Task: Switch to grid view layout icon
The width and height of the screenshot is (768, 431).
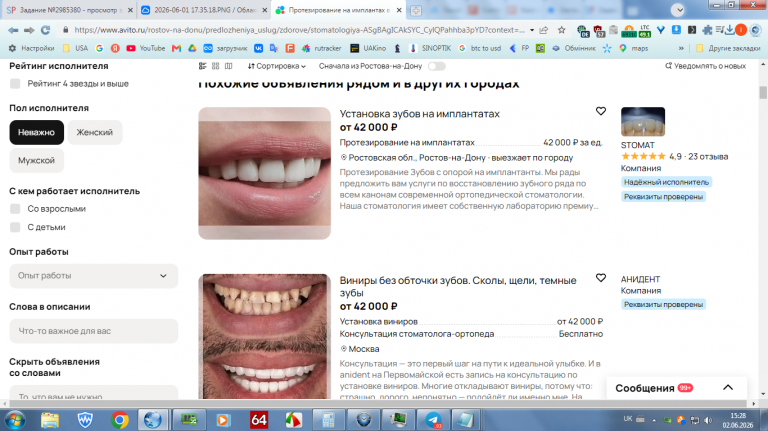Action: (x=216, y=66)
